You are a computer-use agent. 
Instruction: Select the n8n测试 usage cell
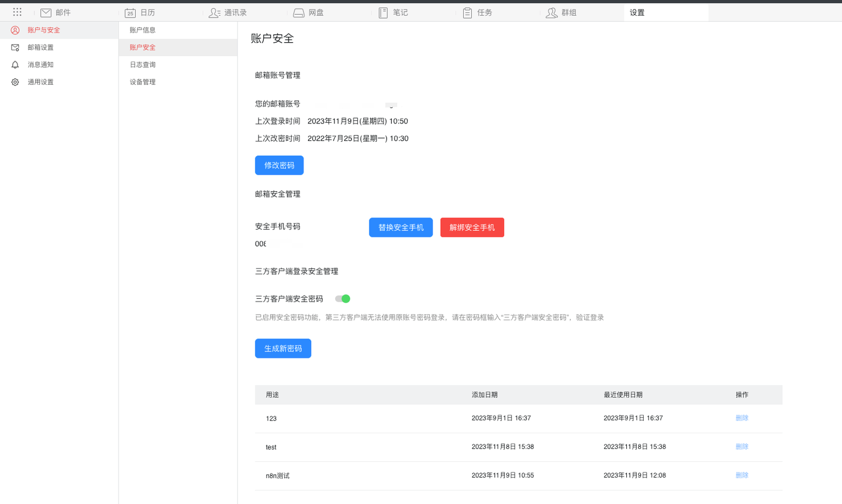[x=278, y=476]
